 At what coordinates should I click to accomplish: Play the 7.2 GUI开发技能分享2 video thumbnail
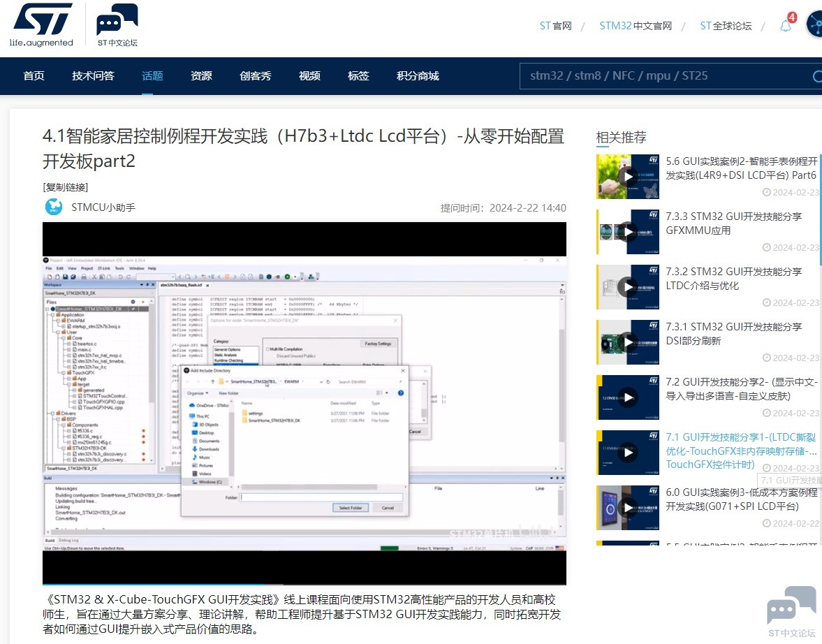628,397
